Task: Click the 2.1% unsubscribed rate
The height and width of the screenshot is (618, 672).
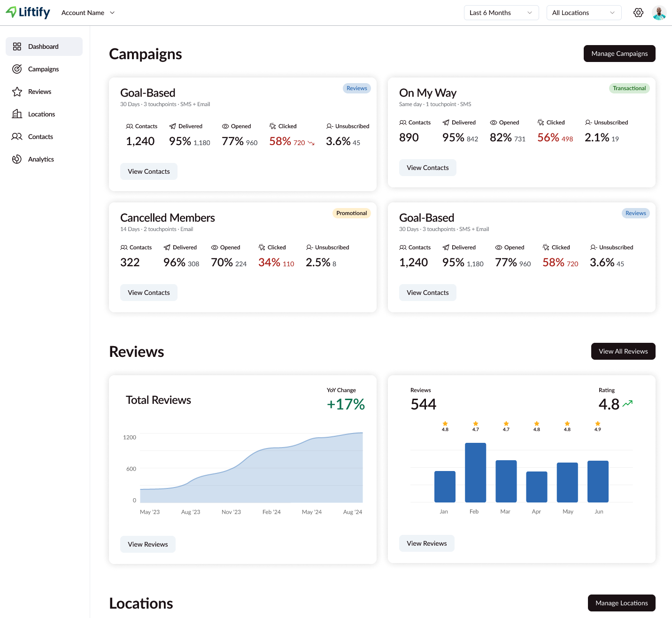Action: tap(597, 138)
